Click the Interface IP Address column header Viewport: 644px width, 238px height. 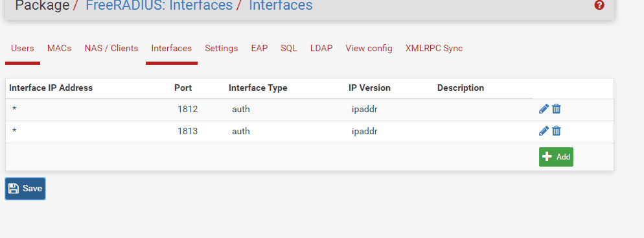(x=51, y=88)
